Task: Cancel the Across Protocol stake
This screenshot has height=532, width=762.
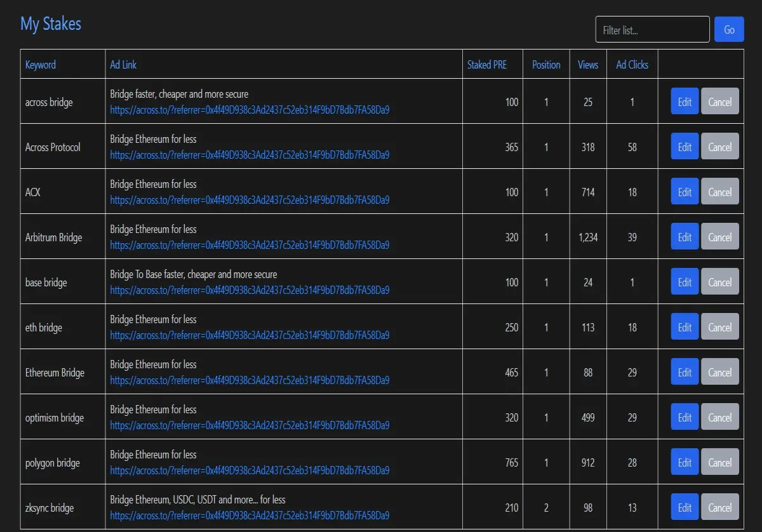Action: (x=720, y=147)
